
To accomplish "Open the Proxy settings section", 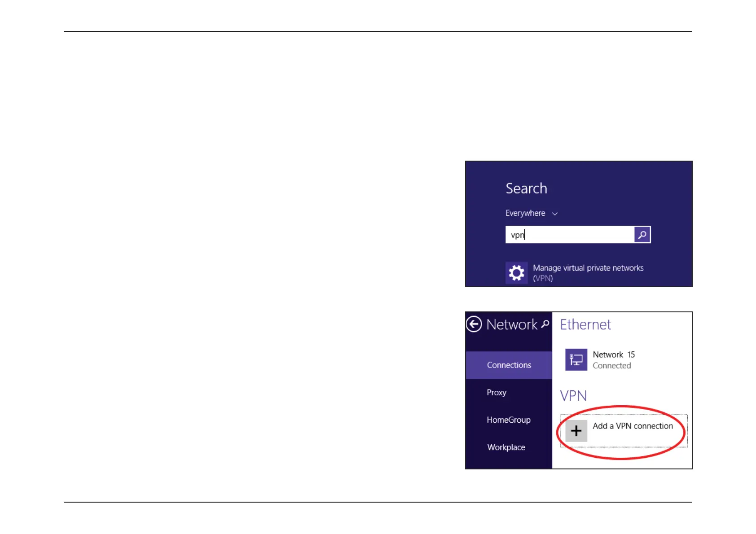I will point(497,393).
